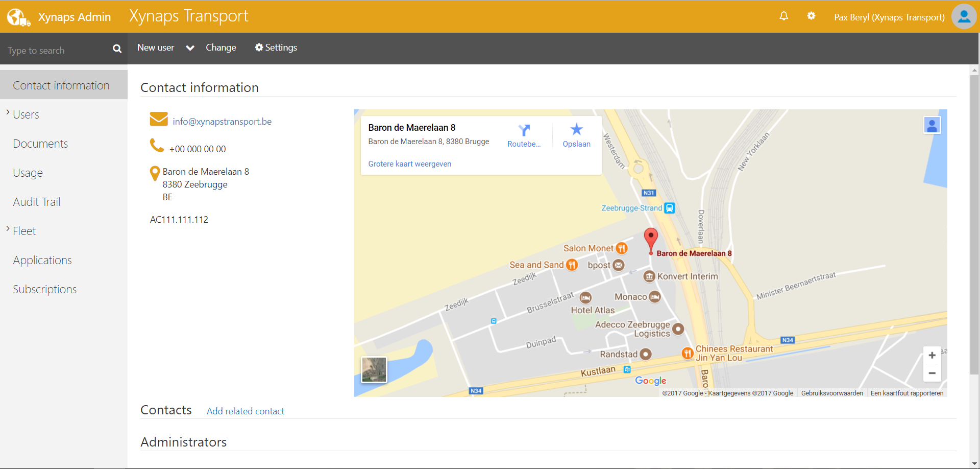Click in the Type to search field

56,51
